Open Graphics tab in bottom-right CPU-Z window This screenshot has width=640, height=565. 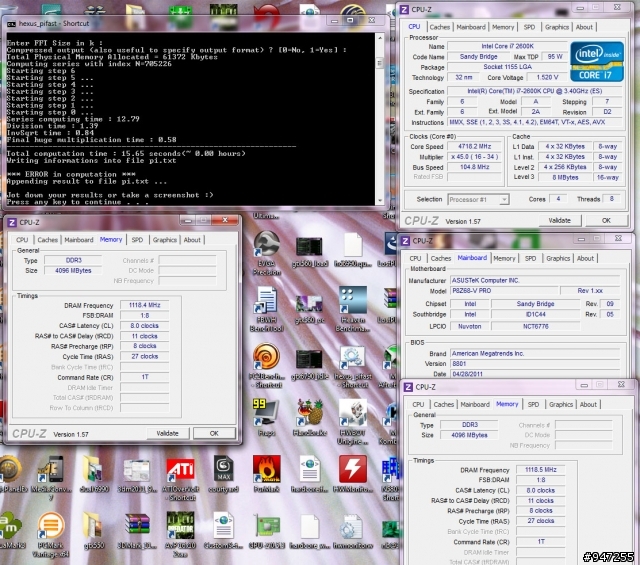pos(561,405)
